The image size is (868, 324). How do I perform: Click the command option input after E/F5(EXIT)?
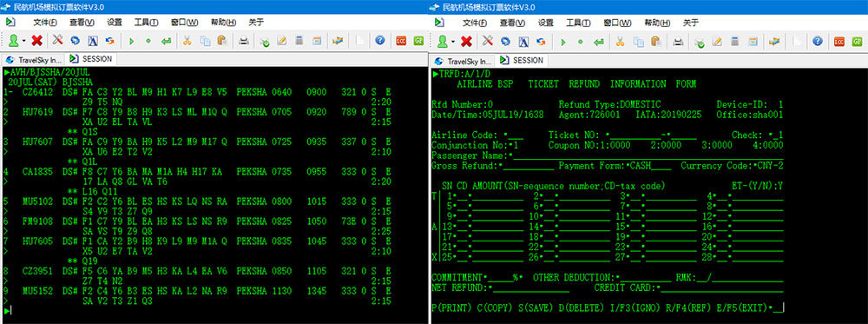779,307
